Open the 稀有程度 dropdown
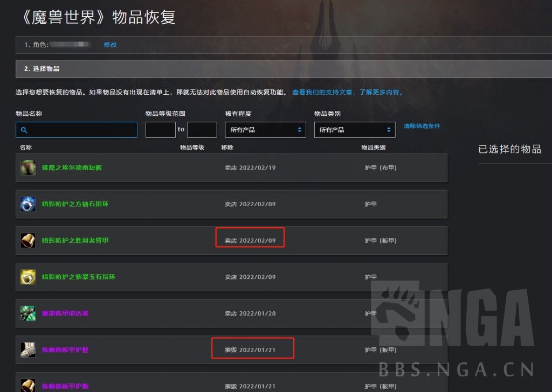This screenshot has width=552, height=392. pos(265,130)
